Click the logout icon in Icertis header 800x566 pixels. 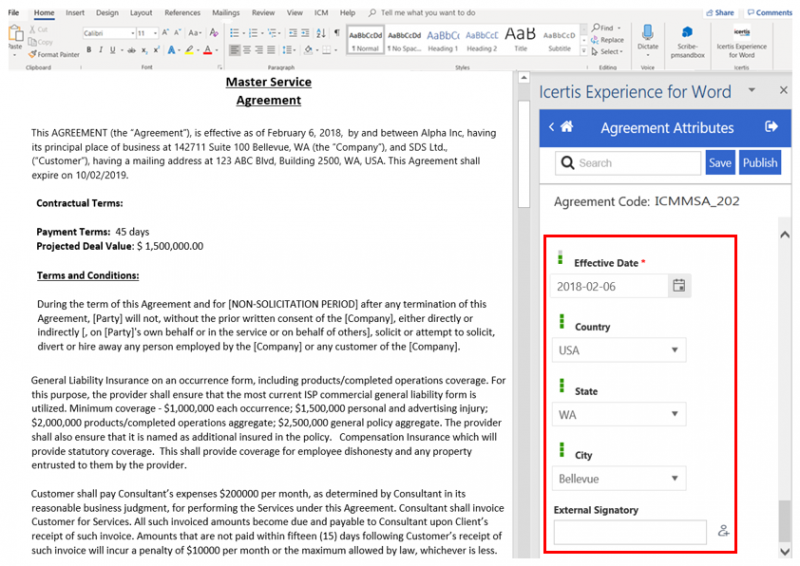771,127
